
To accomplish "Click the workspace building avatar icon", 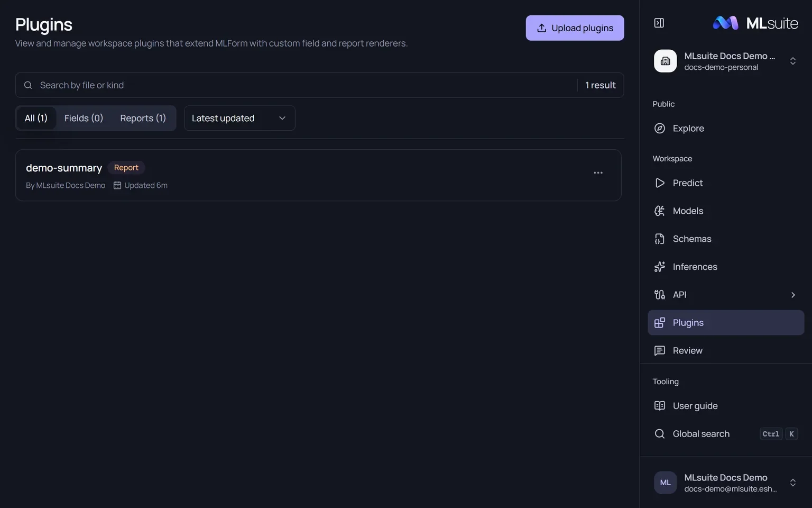I will coord(666,61).
